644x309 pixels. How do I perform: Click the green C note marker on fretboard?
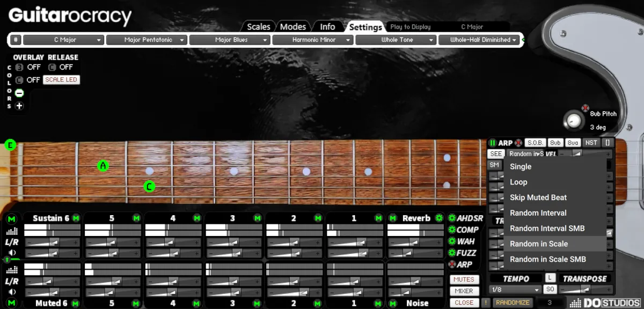pyautogui.click(x=149, y=187)
